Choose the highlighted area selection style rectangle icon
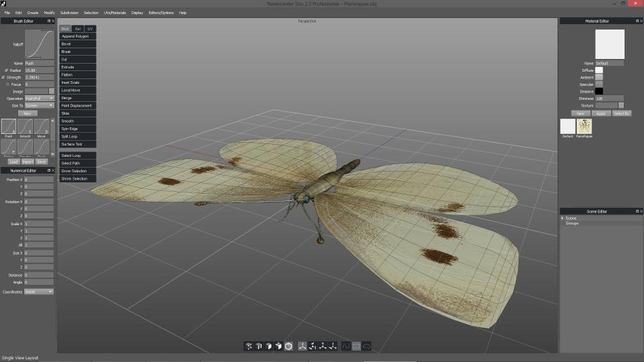Image resolution: width=644 pixels, height=362 pixels. point(356,346)
